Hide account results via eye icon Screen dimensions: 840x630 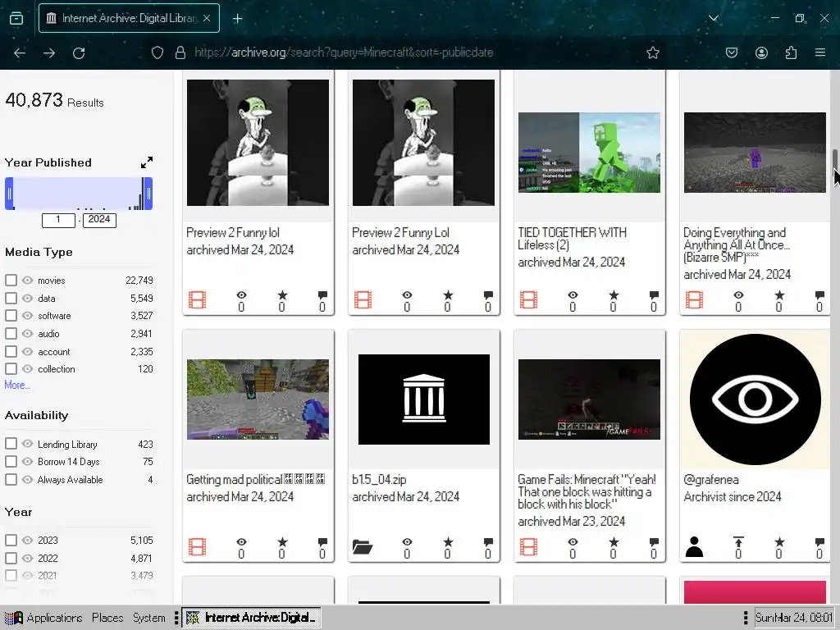point(27,351)
